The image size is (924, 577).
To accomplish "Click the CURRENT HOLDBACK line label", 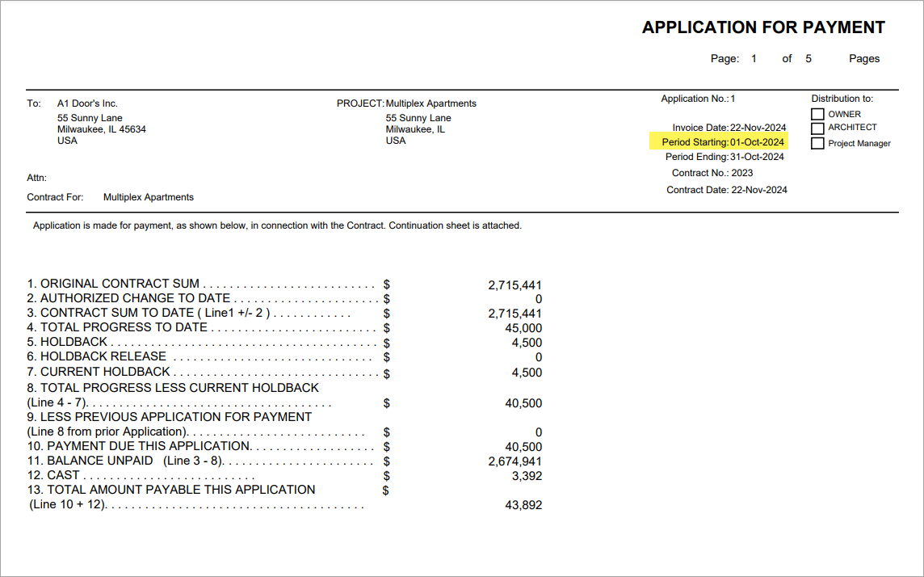I will coord(99,372).
